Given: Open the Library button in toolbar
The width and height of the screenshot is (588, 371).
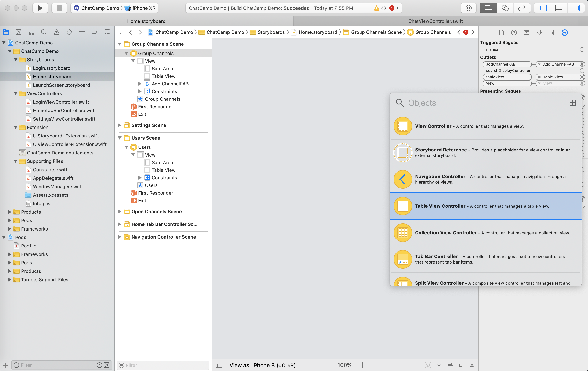Looking at the screenshot, I should point(468,8).
